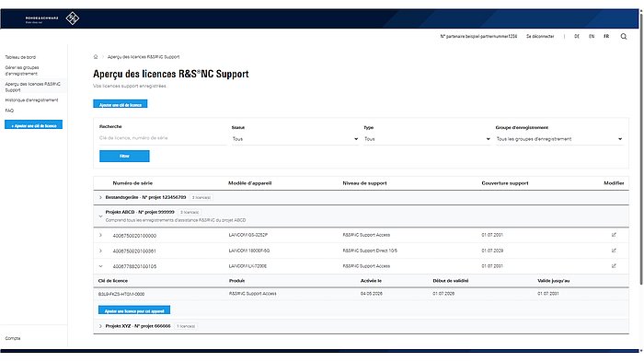Expand the Projekt XYZ group
Image resolution: width=644 pixels, height=362 pixels.
point(100,326)
